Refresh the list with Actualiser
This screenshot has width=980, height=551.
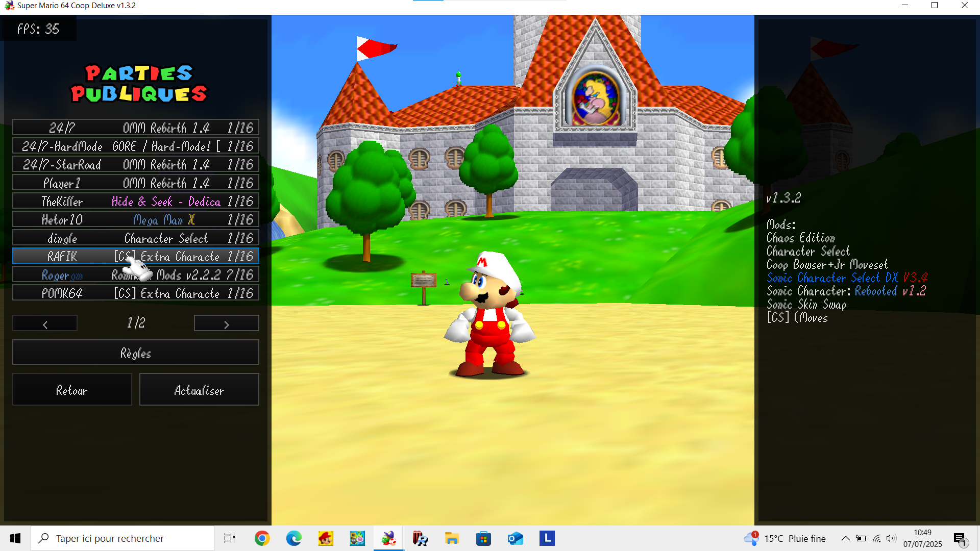click(199, 390)
